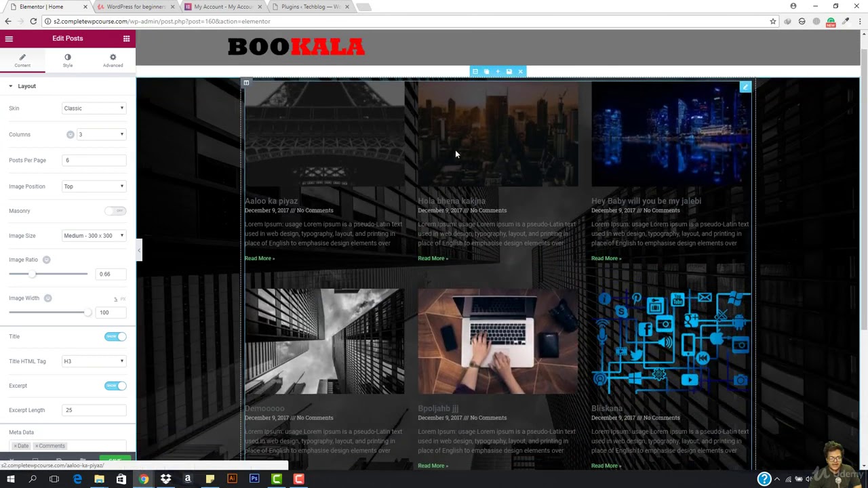Click the BOOKALA site logo
The width and height of the screenshot is (868, 488).
click(296, 47)
